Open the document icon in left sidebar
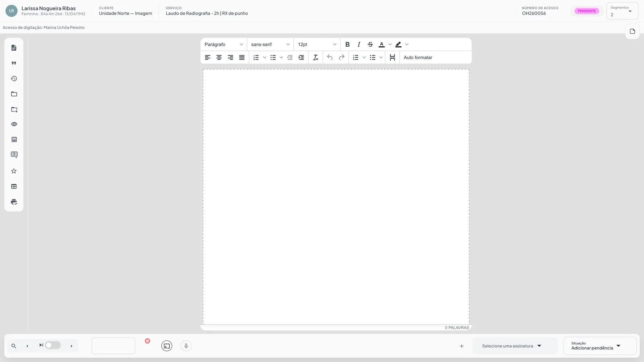 (14, 48)
